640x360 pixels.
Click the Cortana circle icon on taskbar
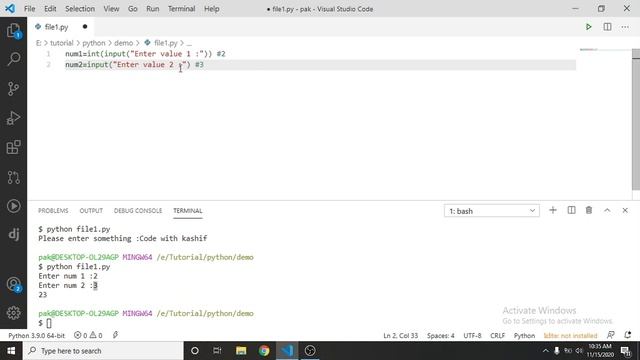(x=195, y=351)
